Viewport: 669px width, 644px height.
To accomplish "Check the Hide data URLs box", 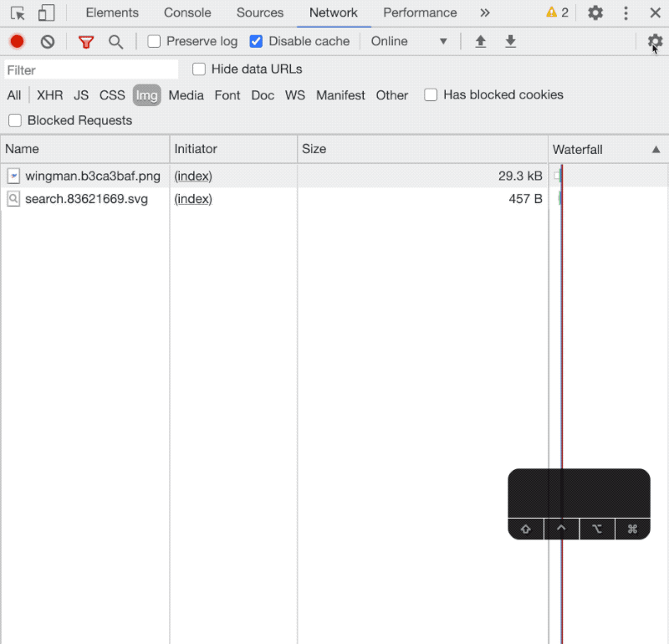I will point(199,69).
